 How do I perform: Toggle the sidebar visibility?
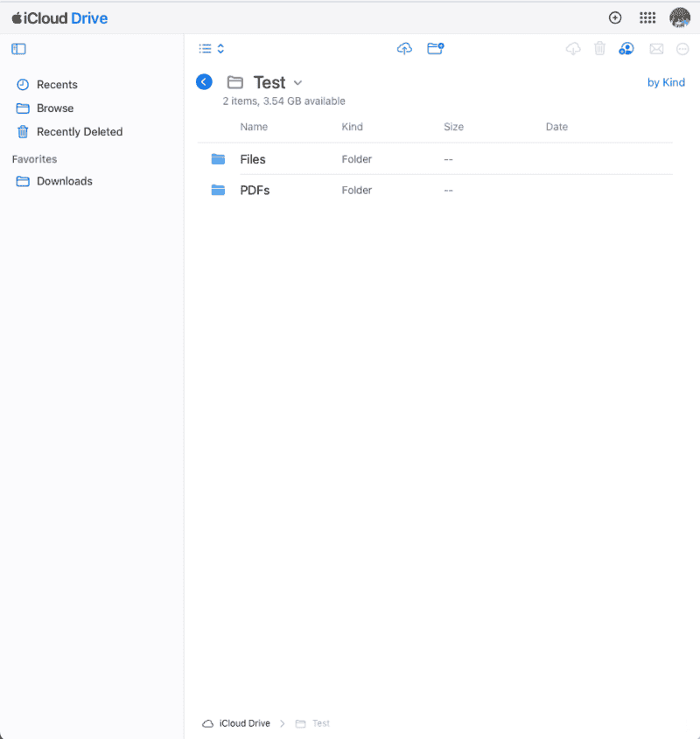tap(18, 49)
